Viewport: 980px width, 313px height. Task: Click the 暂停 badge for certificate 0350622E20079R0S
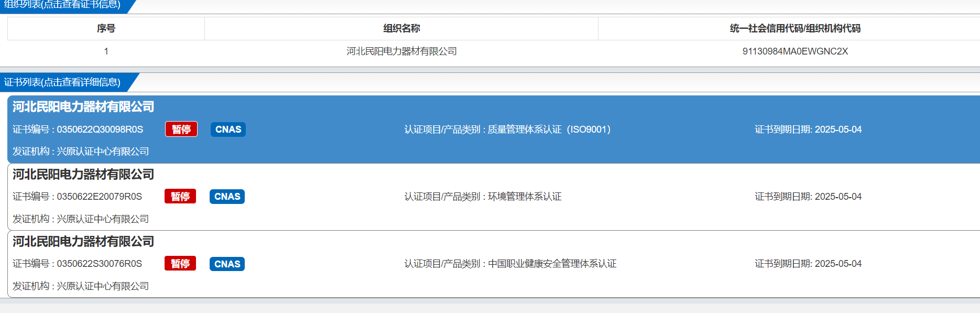[180, 196]
